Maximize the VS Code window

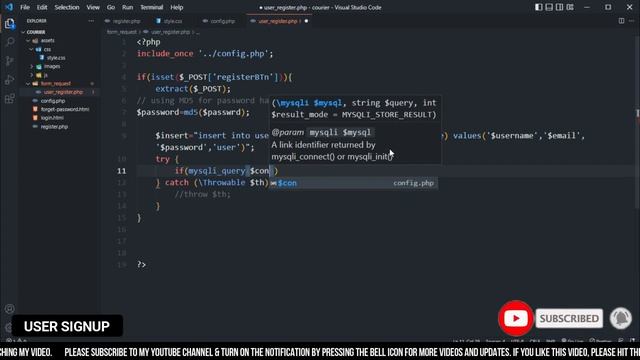[608, 7]
